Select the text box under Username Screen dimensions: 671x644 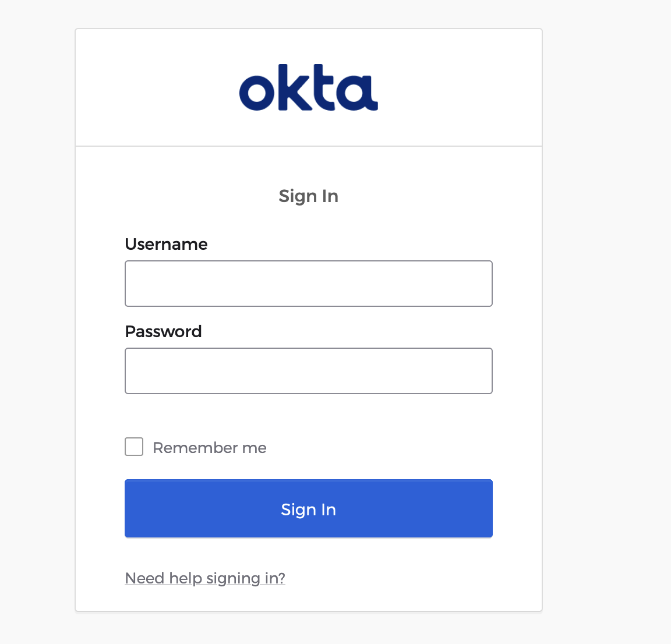tap(309, 283)
